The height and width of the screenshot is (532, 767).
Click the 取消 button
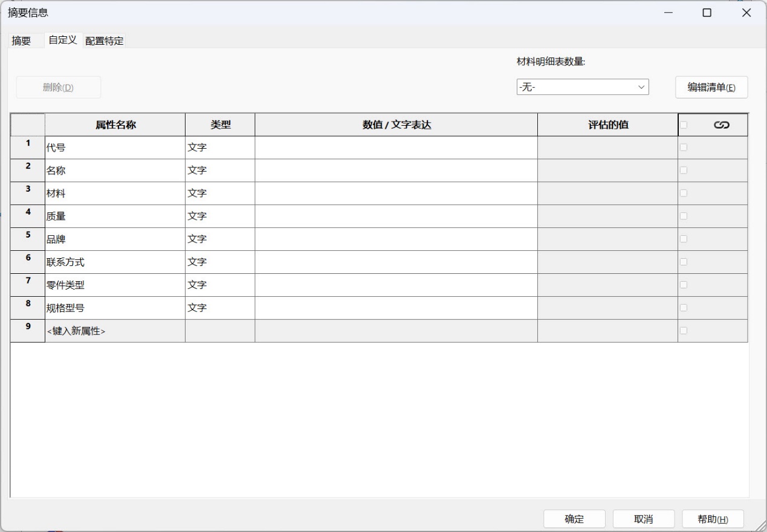tap(643, 519)
